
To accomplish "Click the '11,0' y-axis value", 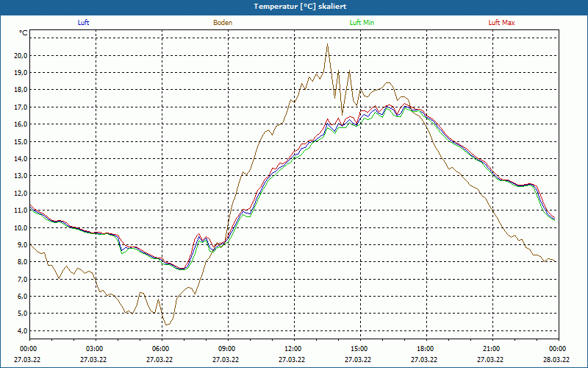I will point(21,210).
